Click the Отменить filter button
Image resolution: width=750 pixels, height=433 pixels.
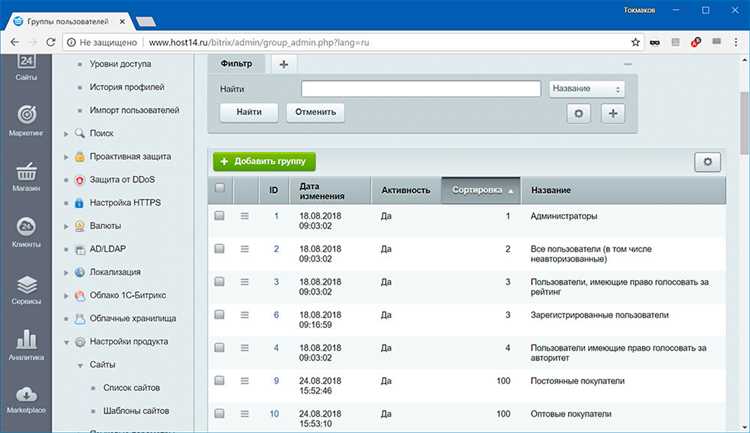[315, 112]
